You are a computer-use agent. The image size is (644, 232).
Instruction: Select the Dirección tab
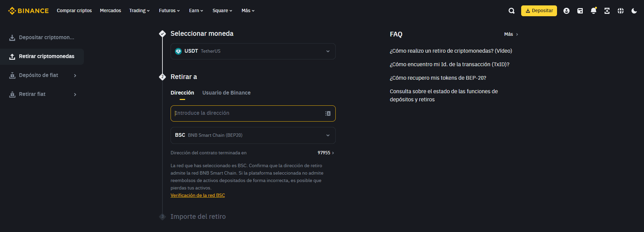click(182, 93)
